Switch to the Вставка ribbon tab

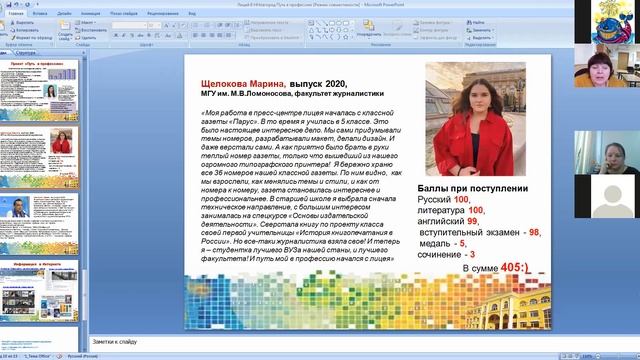click(x=40, y=13)
